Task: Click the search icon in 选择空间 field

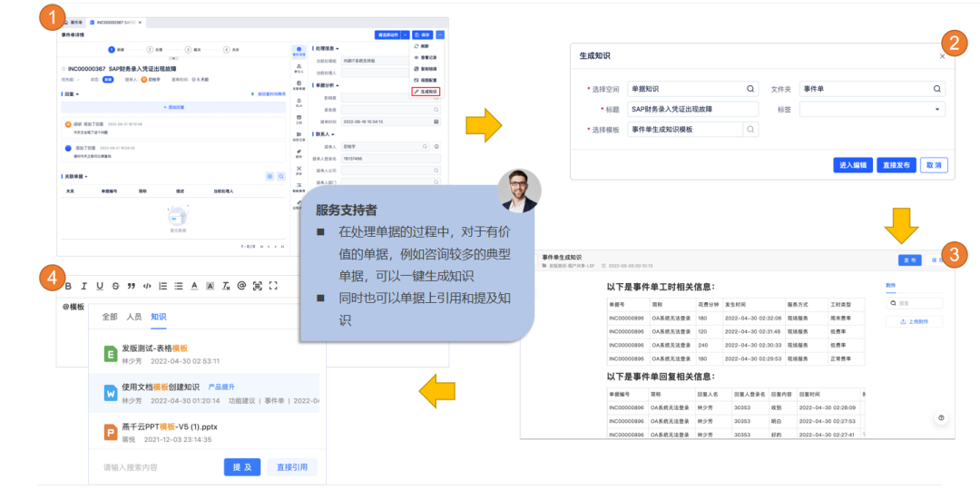Action: [x=750, y=89]
